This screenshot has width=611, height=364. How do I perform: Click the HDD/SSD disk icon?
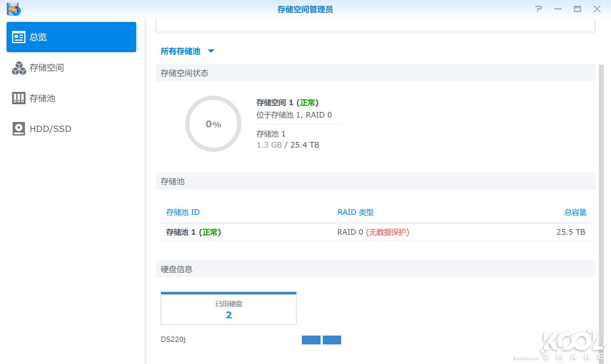(19, 129)
